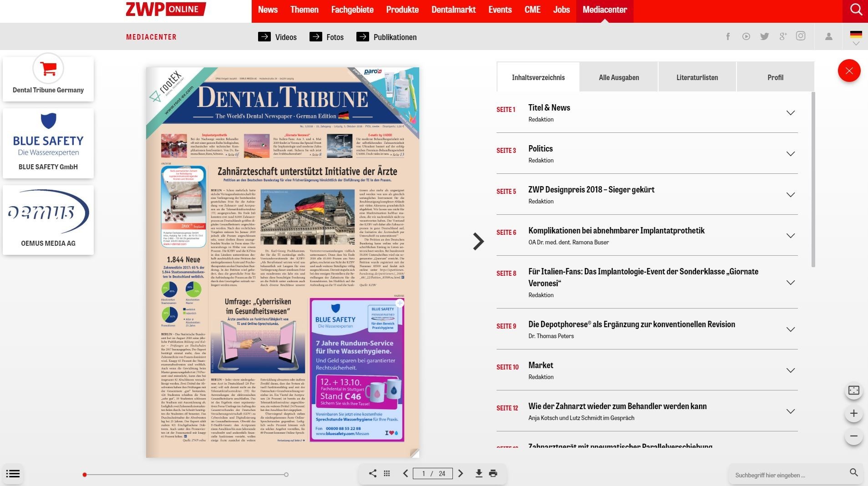Viewport: 868px width, 486px height.
Task: Go to the Videos section
Action: (x=277, y=37)
